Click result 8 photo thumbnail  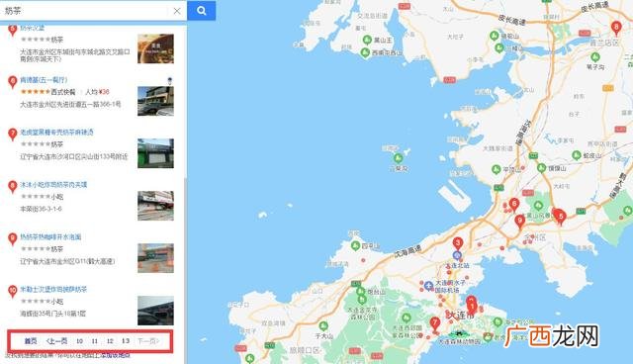click(x=155, y=206)
